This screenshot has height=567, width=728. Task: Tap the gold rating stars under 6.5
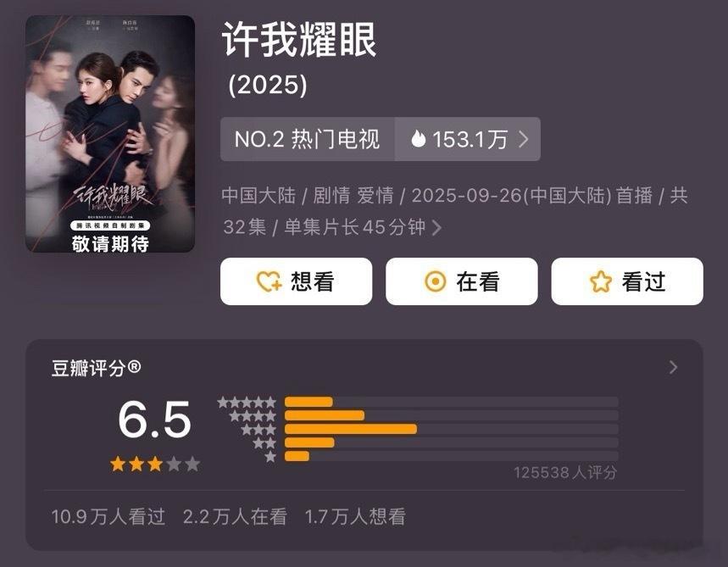pyautogui.click(x=155, y=464)
